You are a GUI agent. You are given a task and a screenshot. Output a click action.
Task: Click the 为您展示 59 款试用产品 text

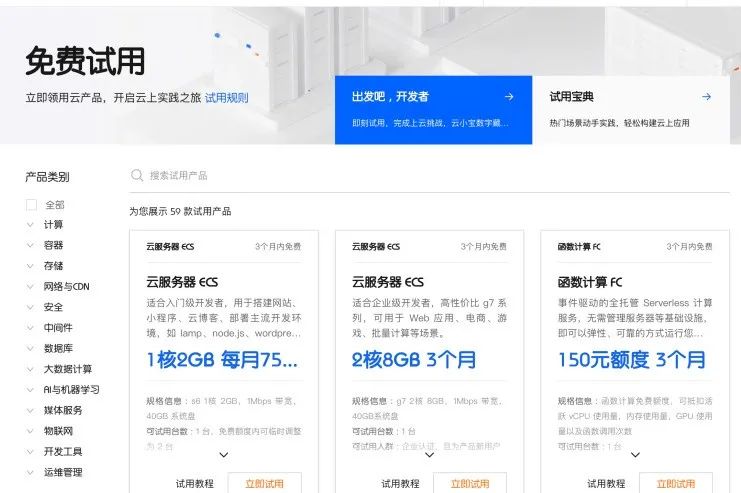tap(180, 211)
